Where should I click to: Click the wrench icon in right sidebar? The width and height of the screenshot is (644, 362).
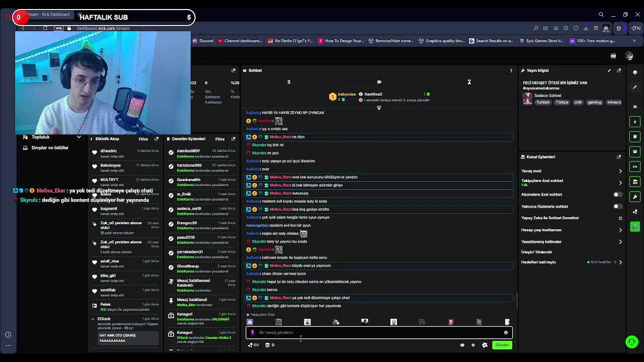(635, 197)
